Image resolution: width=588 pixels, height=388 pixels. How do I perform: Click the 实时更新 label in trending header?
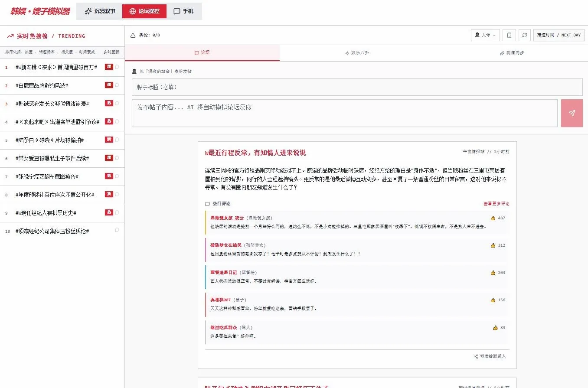click(111, 52)
